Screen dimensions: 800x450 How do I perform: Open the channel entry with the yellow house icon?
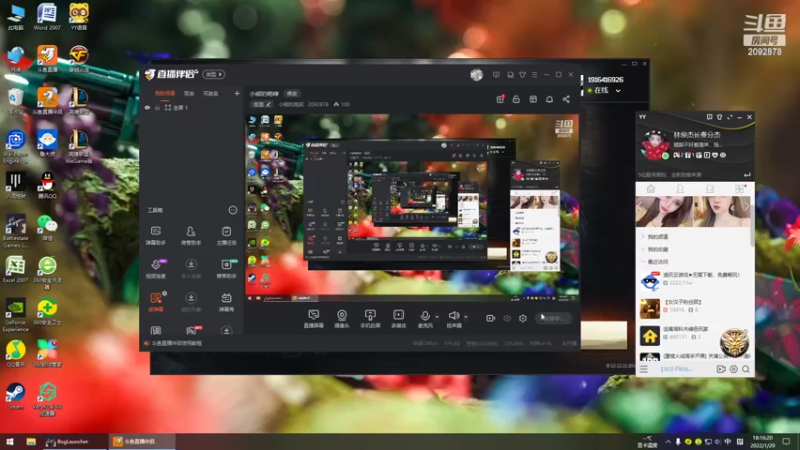coord(693,334)
